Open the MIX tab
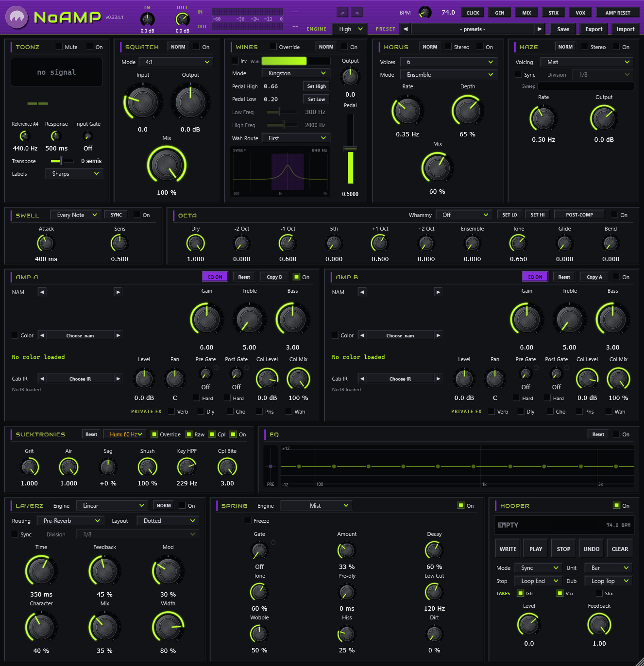The height and width of the screenshot is (666, 644). click(x=526, y=13)
